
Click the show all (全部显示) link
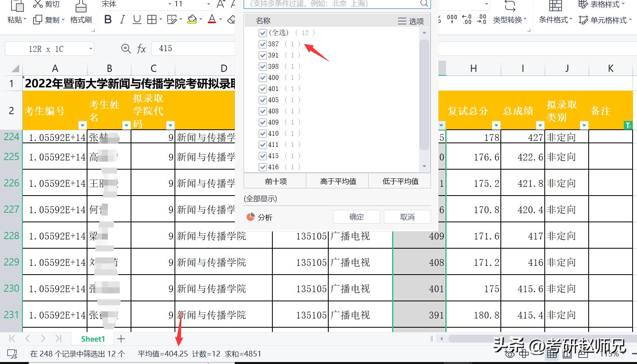(x=260, y=199)
